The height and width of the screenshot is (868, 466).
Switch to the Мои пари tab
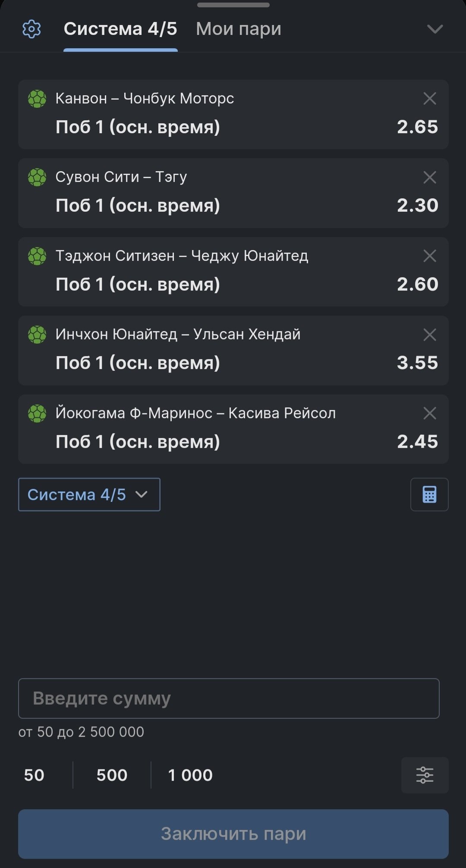point(239,29)
